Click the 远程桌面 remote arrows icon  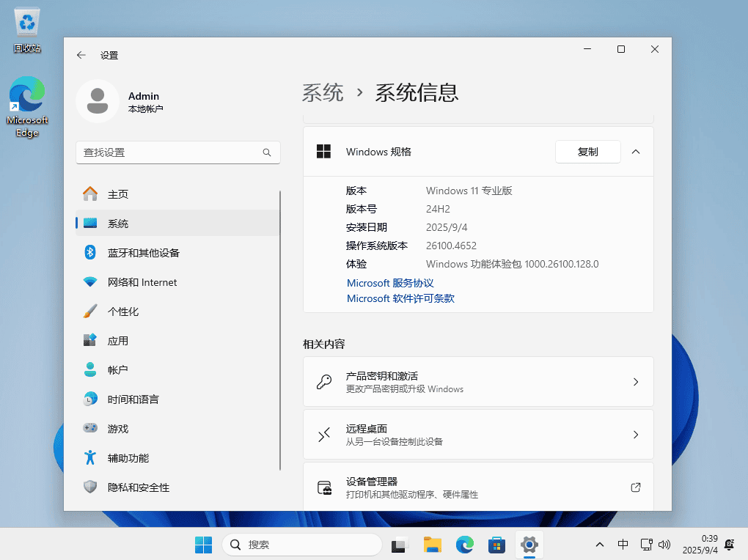point(324,435)
